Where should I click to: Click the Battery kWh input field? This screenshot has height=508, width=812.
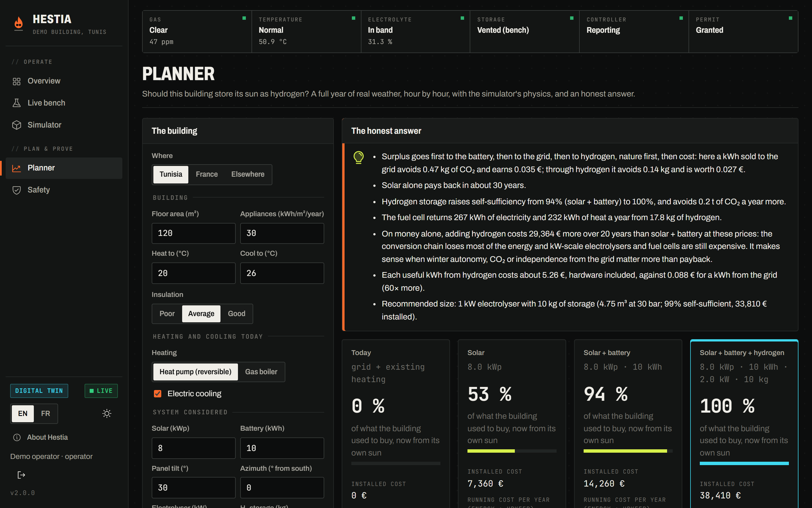point(282,448)
